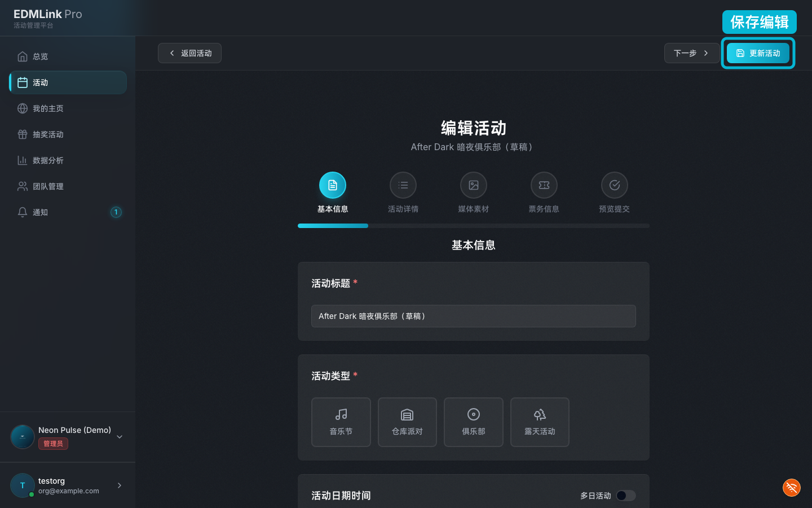Open 总览 in the sidebar menu
This screenshot has height=508, width=812.
click(68, 56)
